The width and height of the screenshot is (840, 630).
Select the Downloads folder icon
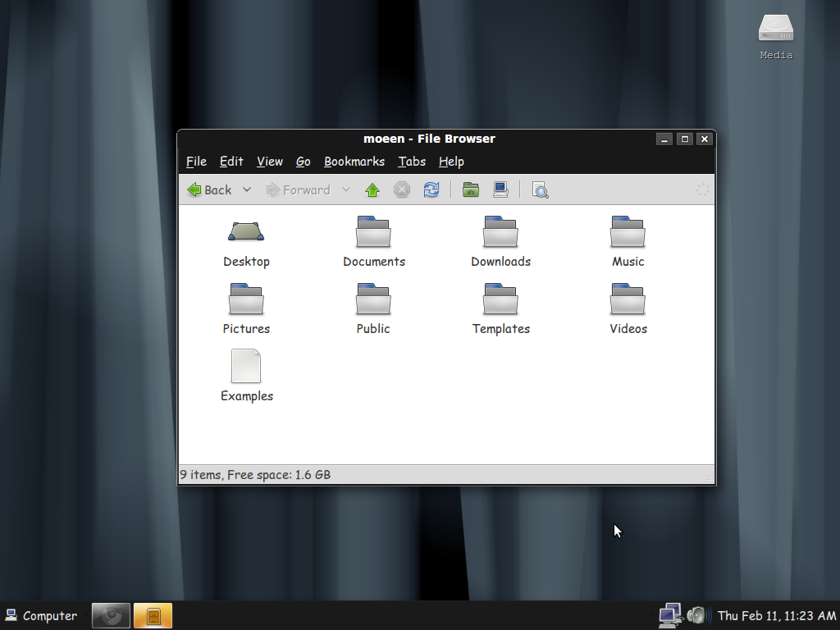500,231
